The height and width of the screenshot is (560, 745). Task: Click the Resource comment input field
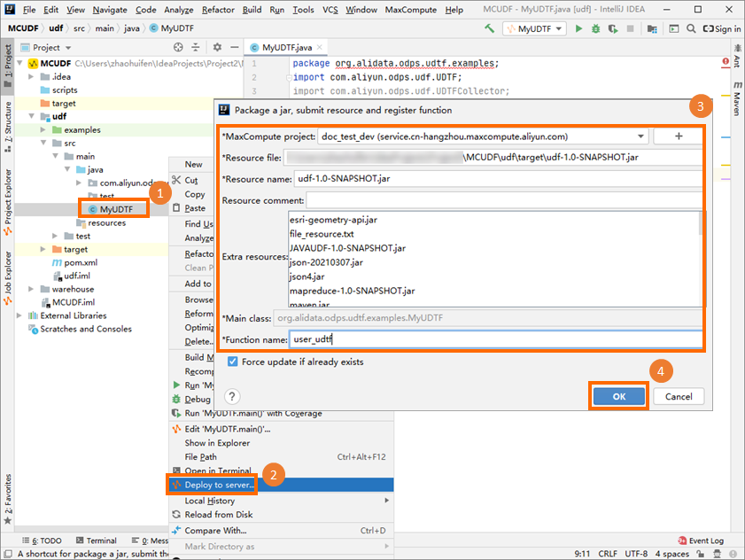coord(504,200)
